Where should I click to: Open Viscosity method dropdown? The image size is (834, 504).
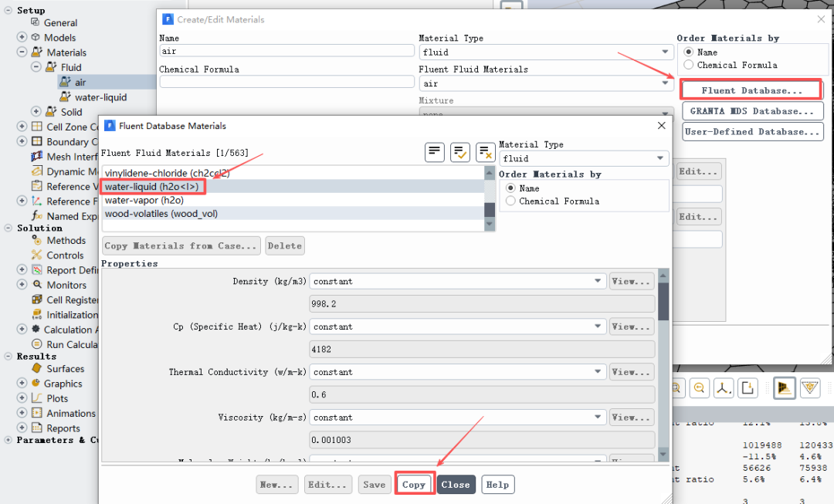tap(457, 418)
